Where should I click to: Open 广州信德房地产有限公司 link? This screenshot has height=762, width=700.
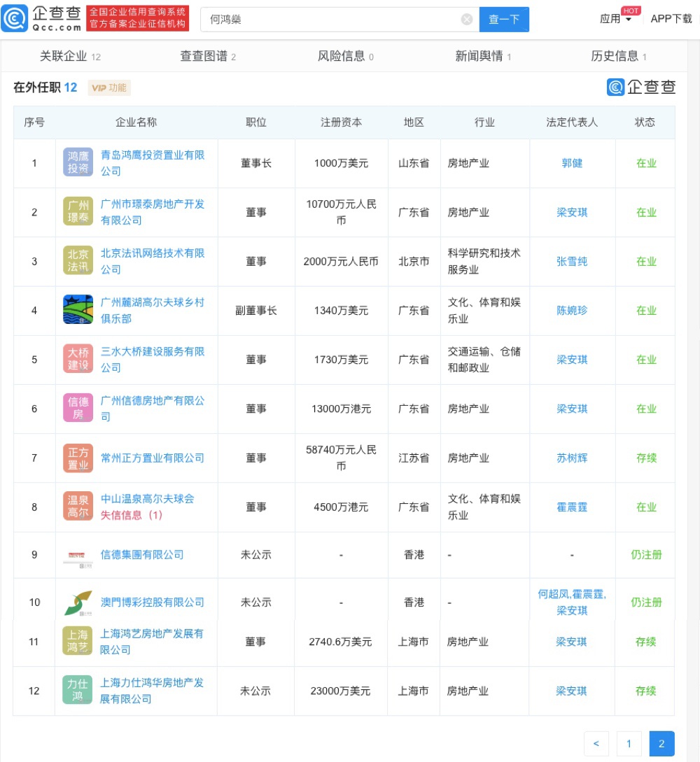pyautogui.click(x=152, y=408)
